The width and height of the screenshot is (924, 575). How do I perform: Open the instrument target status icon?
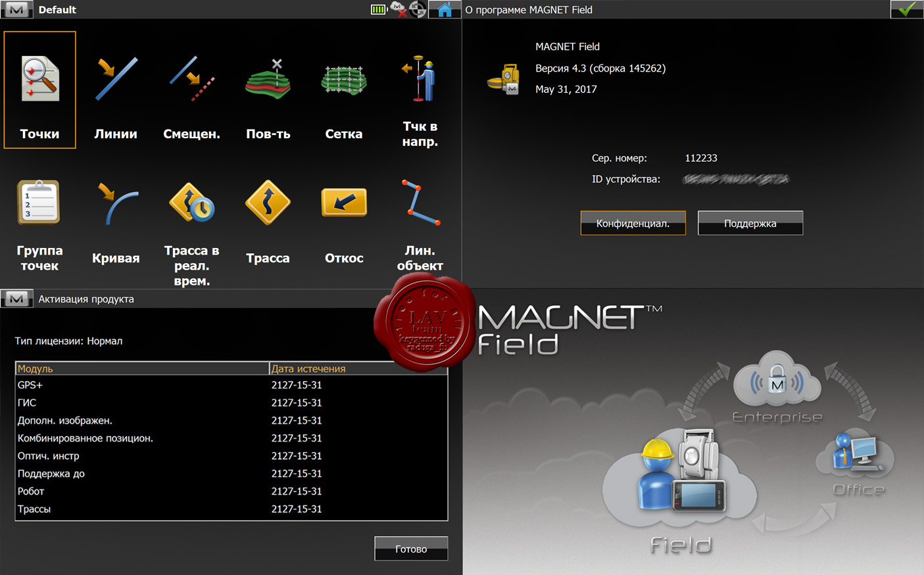pyautogui.click(x=418, y=9)
